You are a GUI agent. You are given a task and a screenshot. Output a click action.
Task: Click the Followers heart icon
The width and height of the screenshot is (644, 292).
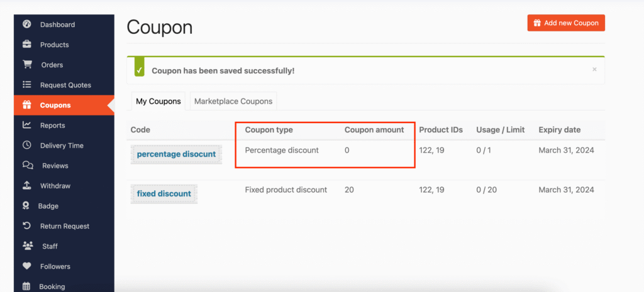pos(27,266)
